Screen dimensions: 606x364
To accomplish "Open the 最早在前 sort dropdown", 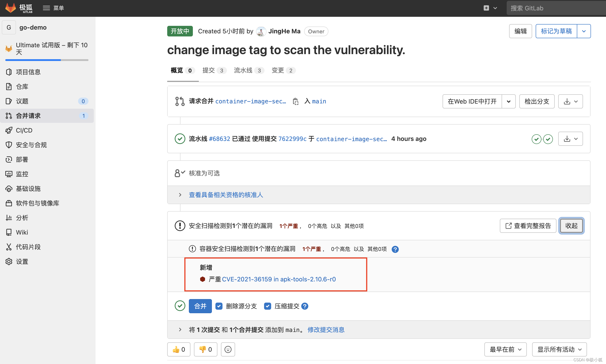I will (x=505, y=349).
